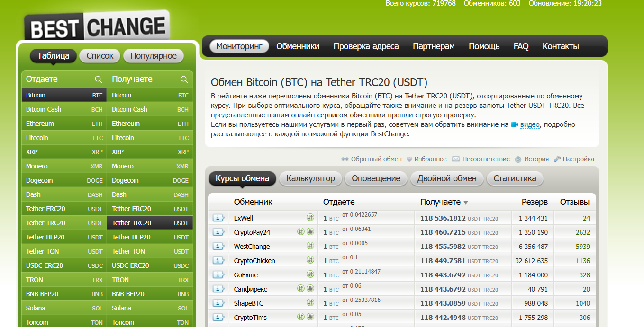Click the arrows icon beside GoExme
This screenshot has width=644, height=327.
tap(310, 274)
